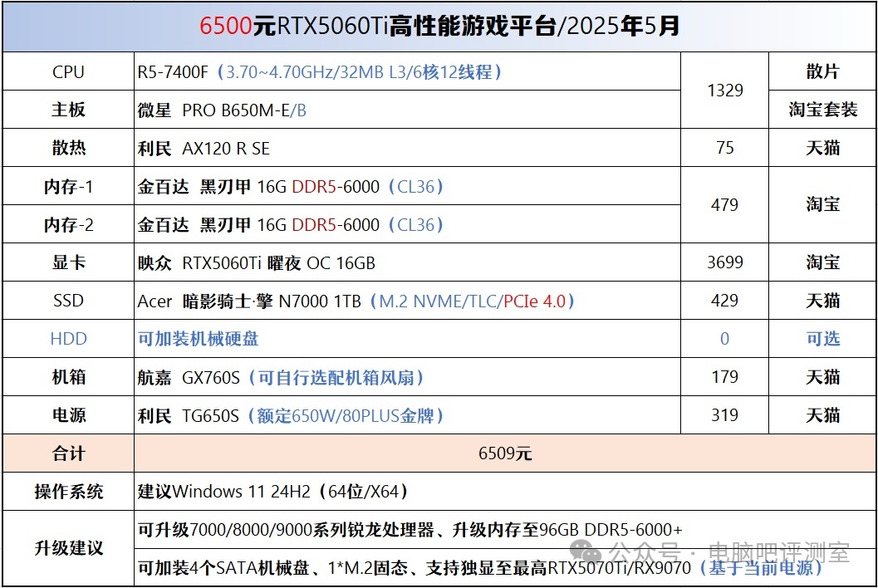
Task: Click the 淘宝套装 source cell
Action: coord(822,110)
